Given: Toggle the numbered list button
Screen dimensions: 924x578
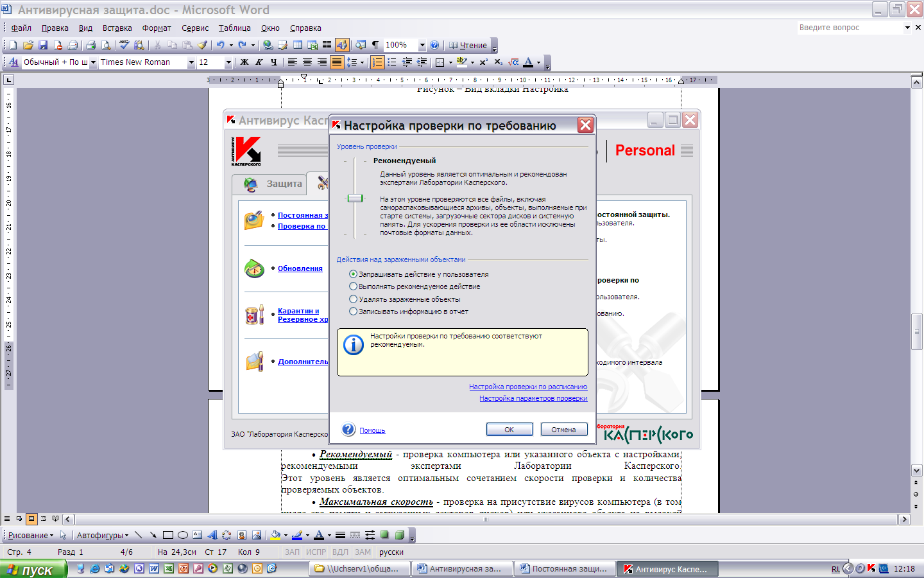Looking at the screenshot, I should click(x=377, y=62).
